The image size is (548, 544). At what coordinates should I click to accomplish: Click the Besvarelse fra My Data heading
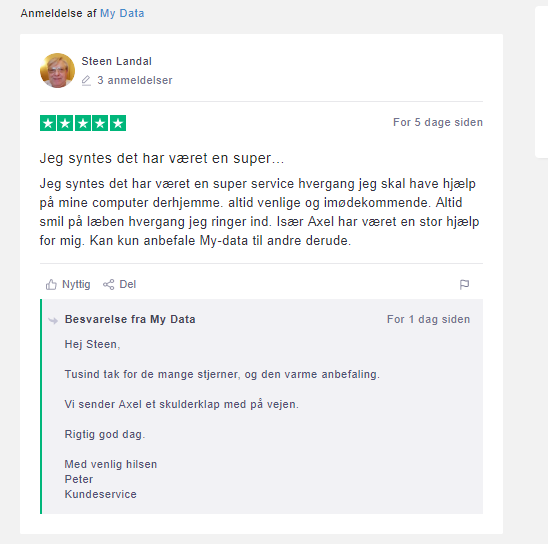(x=130, y=319)
